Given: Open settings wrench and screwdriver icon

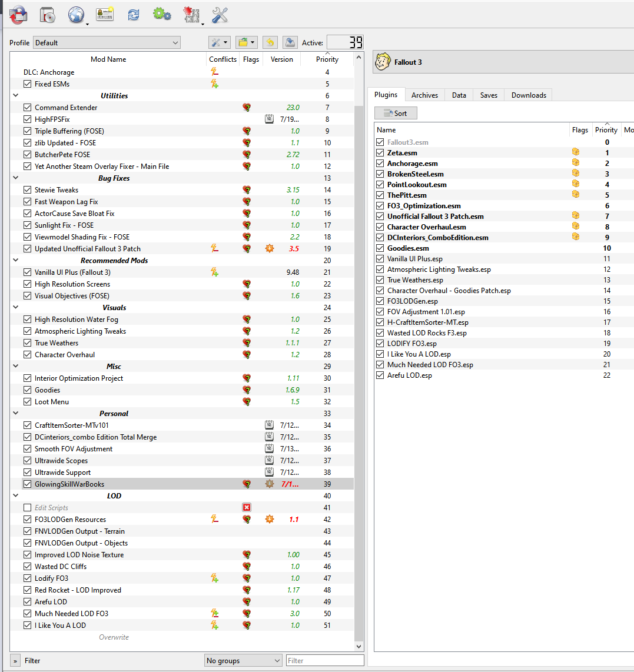Looking at the screenshot, I should click(220, 15).
